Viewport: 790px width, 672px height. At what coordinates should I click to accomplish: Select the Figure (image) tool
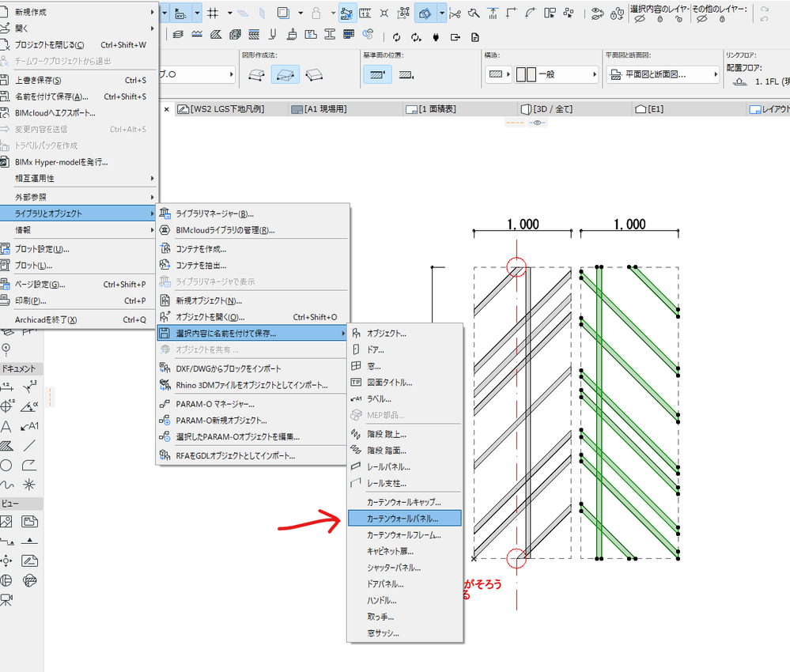click(6, 522)
